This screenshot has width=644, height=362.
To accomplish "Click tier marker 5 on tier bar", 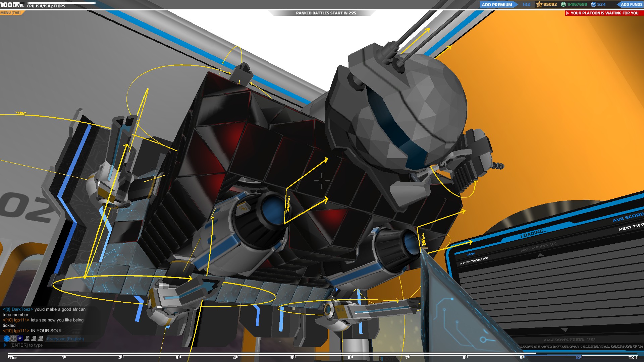I will click(x=292, y=358).
